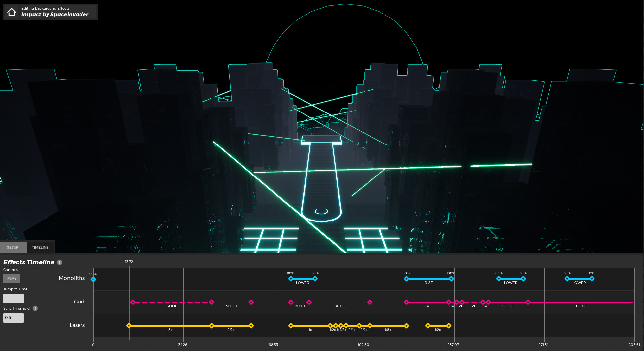This screenshot has height=351, width=644.
Task: Click the Impact by Spaceinvader title bar
Action: (x=55, y=15)
